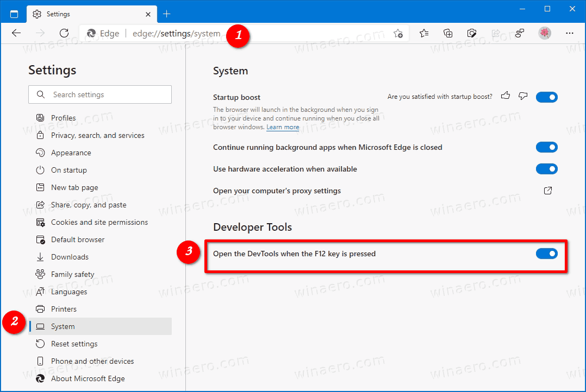The height and width of the screenshot is (392, 586).
Task: Select the Settings browser tab
Action: (x=91, y=14)
